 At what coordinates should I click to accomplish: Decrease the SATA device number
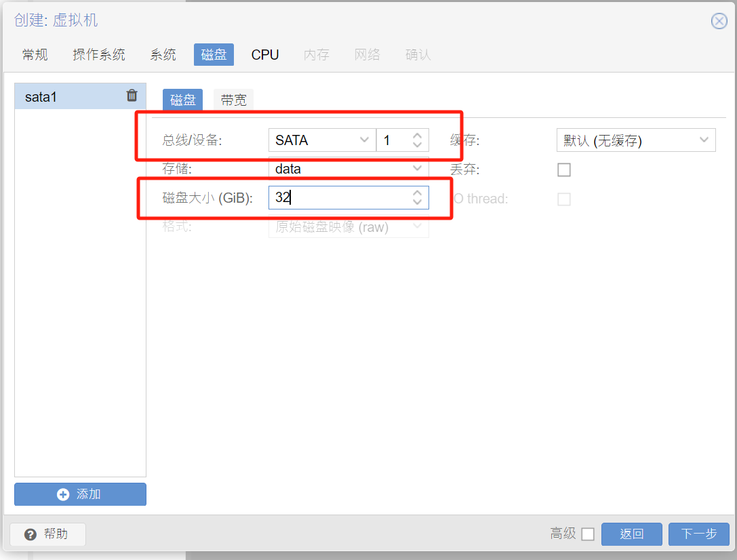pos(417,145)
